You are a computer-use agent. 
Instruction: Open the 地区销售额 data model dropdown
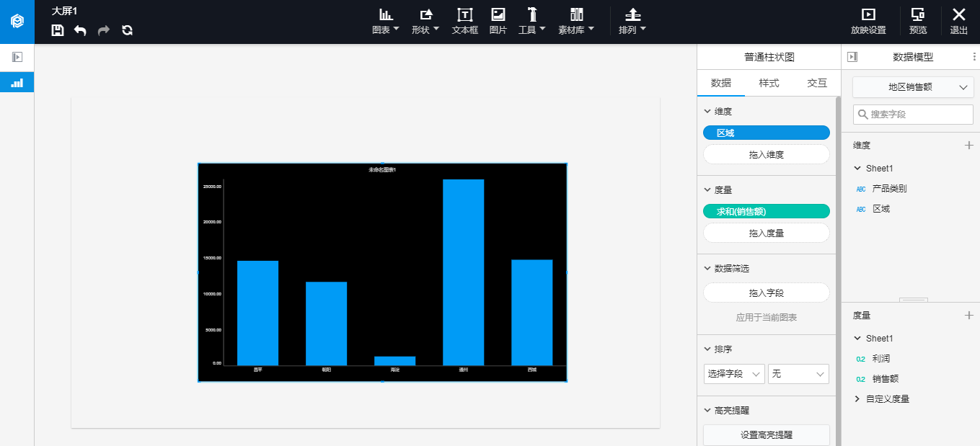(913, 87)
